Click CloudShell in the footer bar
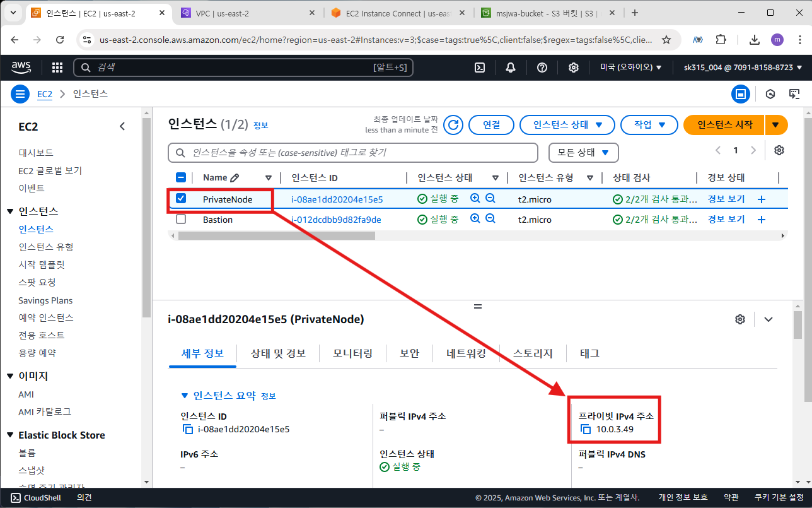The image size is (812, 508). click(x=36, y=498)
